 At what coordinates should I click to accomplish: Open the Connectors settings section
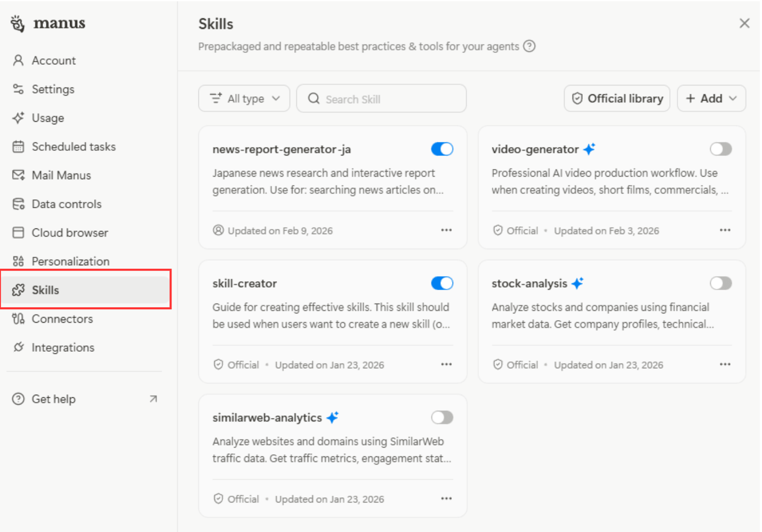click(x=62, y=319)
